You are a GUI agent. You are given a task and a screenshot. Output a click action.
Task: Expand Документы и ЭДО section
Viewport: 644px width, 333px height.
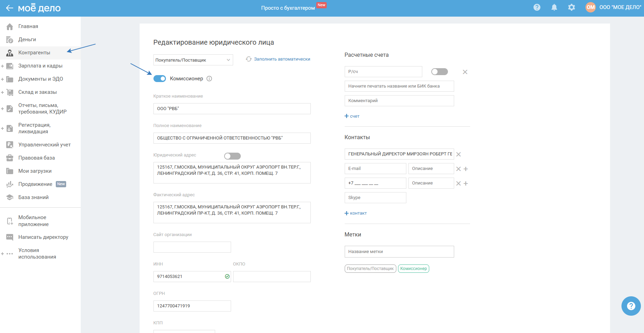click(2, 79)
